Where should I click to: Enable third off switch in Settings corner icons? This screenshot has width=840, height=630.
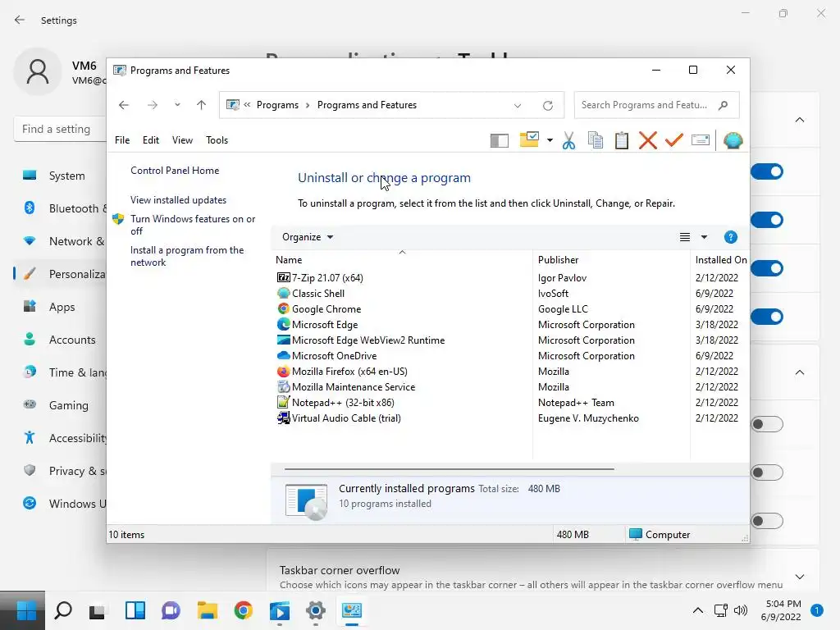[767, 521]
